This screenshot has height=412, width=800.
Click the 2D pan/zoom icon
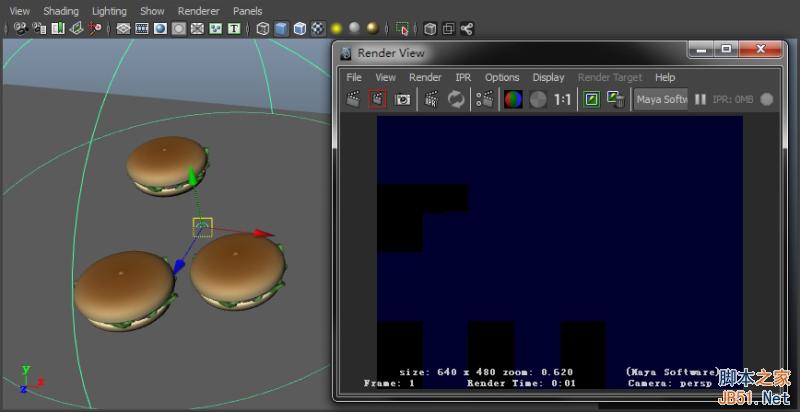94,28
